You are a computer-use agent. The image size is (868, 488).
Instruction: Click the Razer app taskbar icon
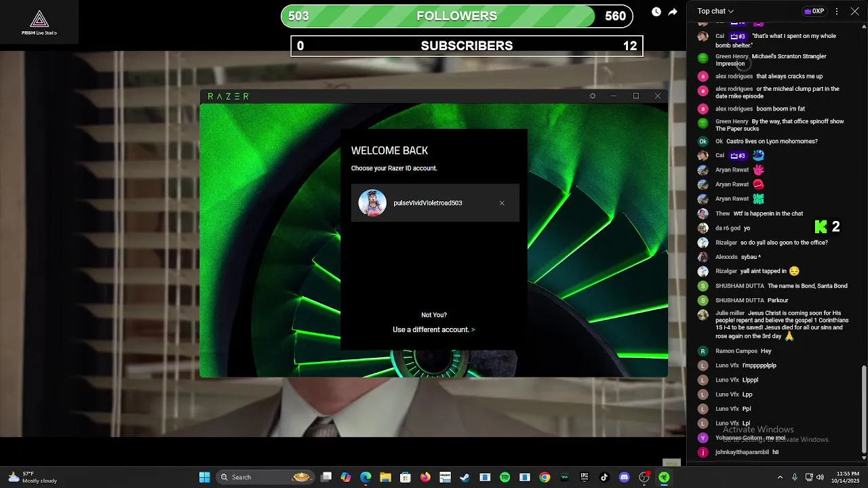(x=665, y=477)
